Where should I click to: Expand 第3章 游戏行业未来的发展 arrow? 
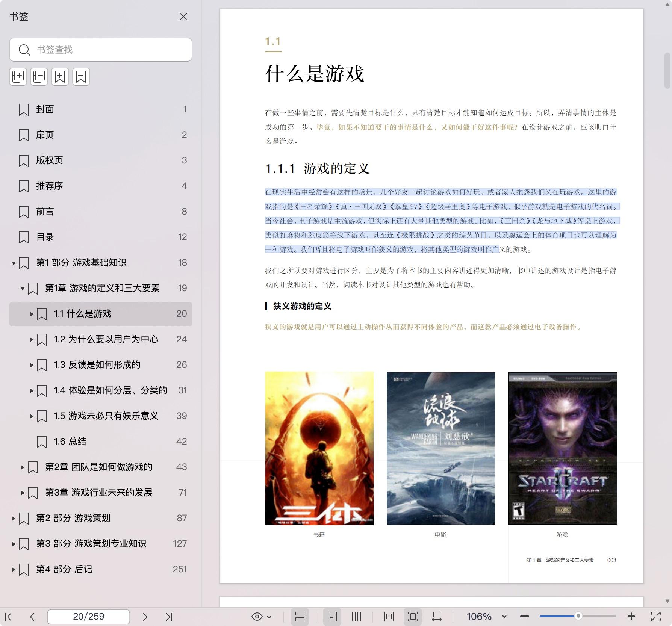[x=23, y=493]
